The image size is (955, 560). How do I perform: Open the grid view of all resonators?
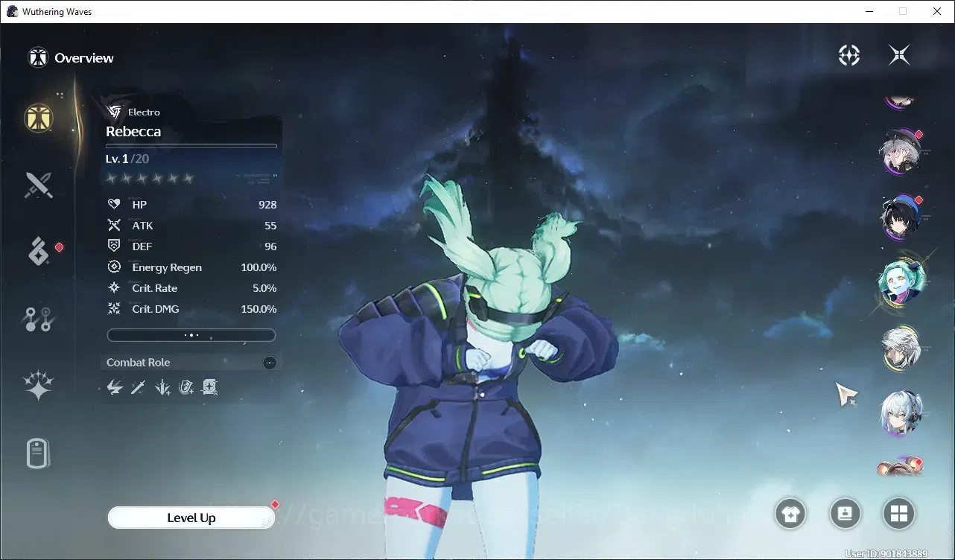click(899, 513)
